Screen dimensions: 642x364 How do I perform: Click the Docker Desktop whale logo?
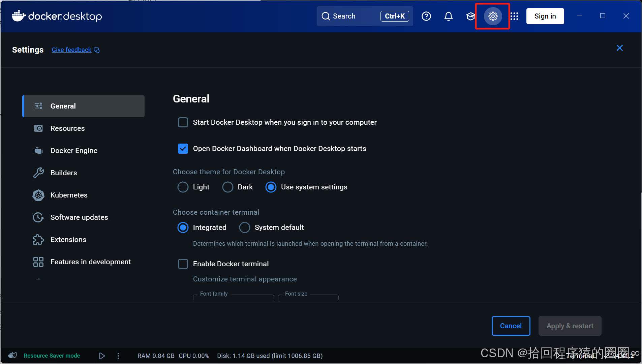(x=19, y=16)
